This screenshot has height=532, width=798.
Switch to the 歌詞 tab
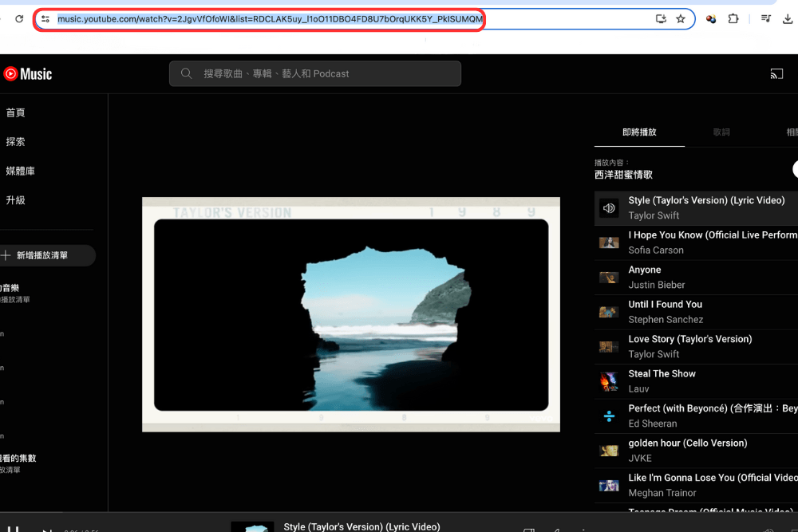coord(721,132)
